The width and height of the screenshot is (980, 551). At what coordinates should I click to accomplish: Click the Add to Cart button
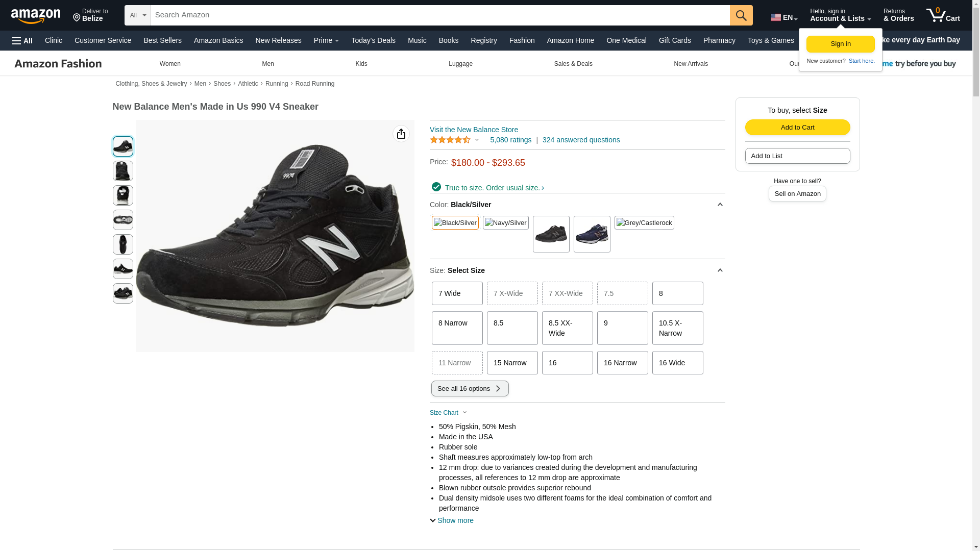797,127
